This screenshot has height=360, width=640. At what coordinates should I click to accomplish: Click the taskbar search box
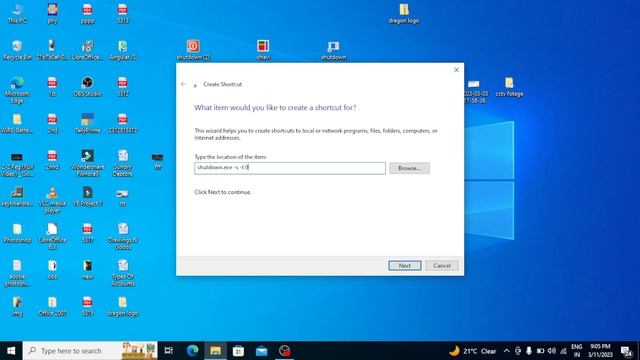click(x=90, y=351)
